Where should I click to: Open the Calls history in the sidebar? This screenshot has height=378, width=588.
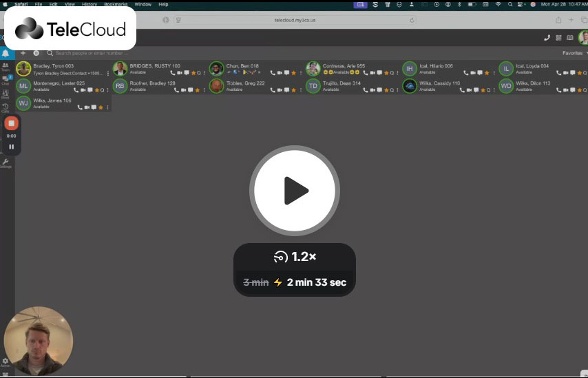[x=6, y=108]
